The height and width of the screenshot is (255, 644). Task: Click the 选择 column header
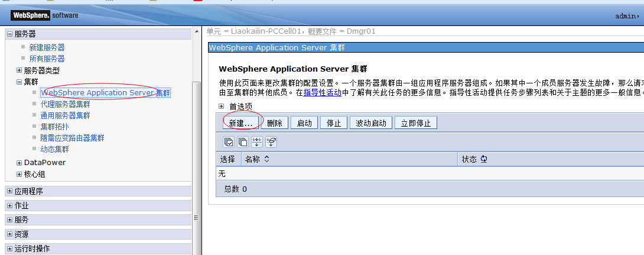coord(227,159)
